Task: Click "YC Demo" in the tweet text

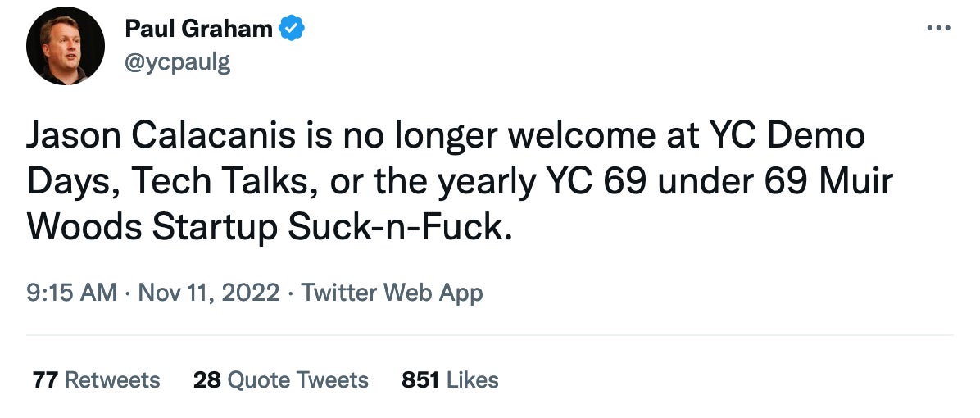Action: [792, 135]
